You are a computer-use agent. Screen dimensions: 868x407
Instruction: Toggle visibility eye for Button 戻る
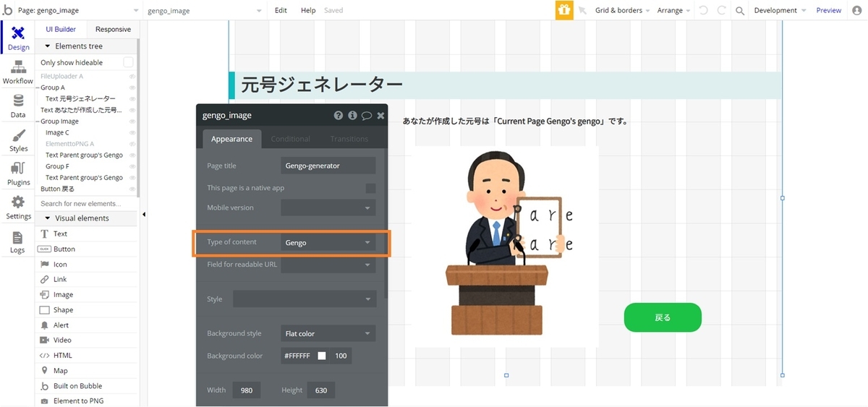point(132,189)
